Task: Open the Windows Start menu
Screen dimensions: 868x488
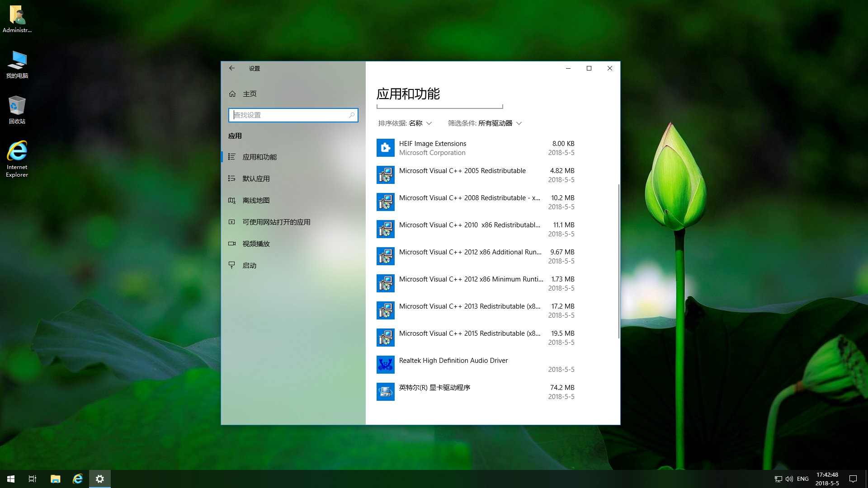Action: click(11, 479)
